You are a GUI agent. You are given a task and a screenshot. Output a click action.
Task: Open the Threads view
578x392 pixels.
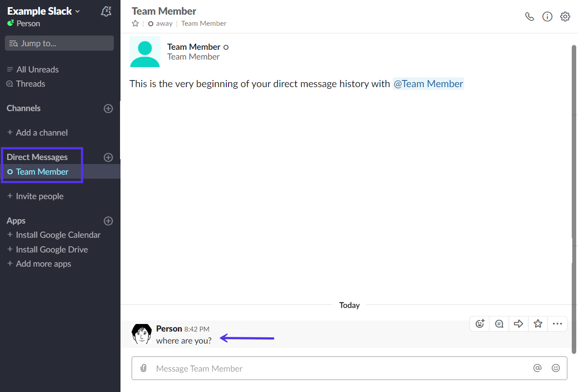[x=31, y=84]
